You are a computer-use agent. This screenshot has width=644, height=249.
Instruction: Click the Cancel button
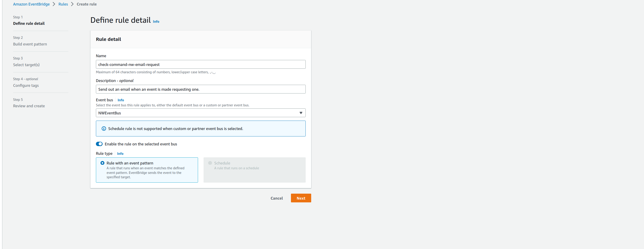pos(276,198)
